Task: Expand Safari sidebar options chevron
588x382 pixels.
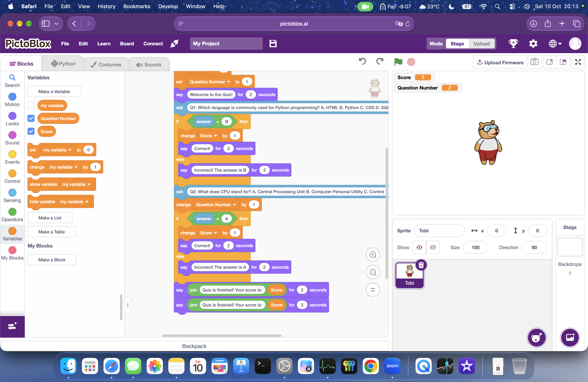Action: [56, 24]
